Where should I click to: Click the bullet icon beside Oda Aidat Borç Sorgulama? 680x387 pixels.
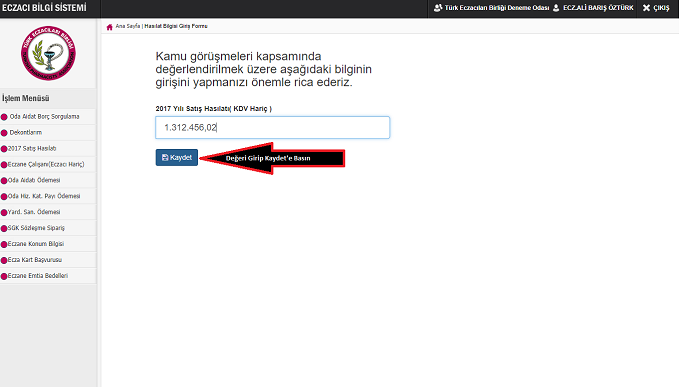click(x=4, y=117)
